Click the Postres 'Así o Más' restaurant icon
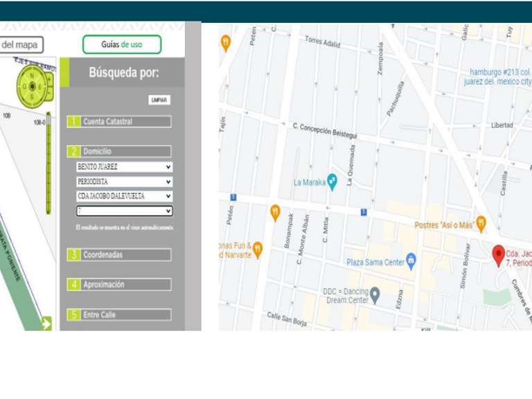Image resolution: width=532 pixels, height=399 pixels. tap(481, 224)
